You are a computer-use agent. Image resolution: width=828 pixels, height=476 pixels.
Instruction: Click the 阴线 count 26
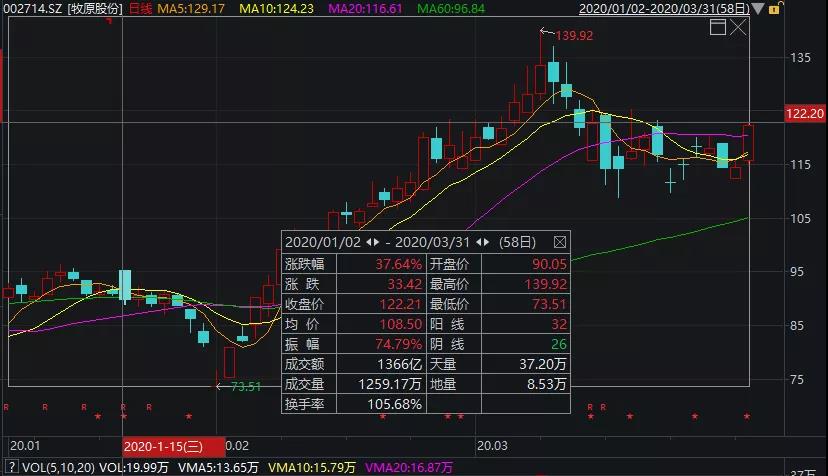[x=559, y=344]
